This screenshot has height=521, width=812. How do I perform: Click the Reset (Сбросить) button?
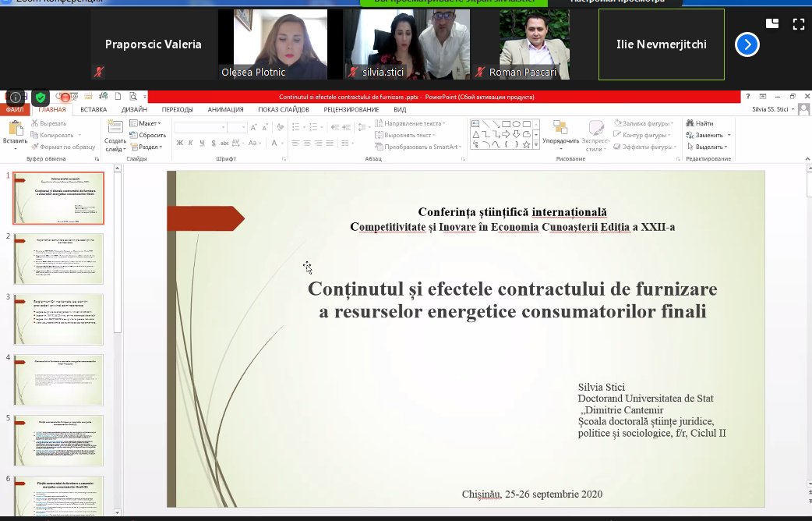148,135
